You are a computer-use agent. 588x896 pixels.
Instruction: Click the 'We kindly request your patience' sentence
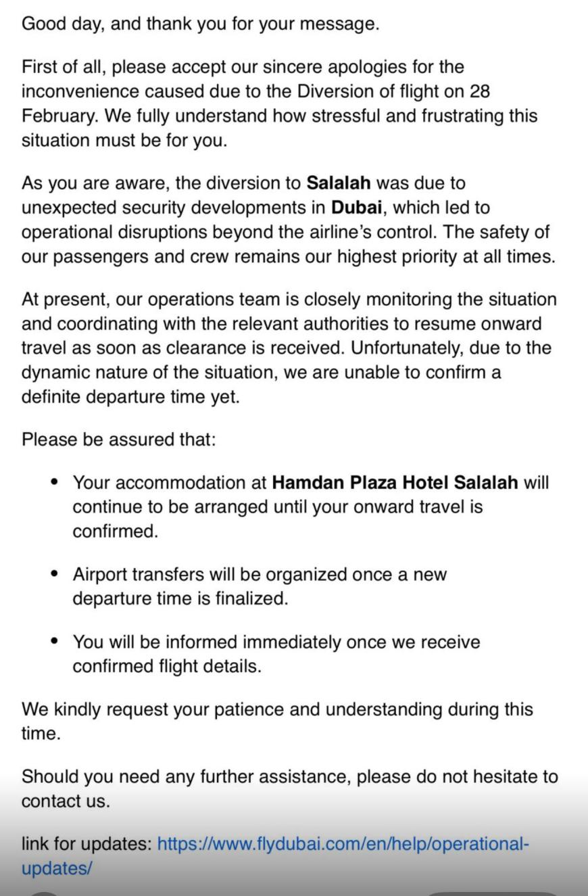pyautogui.click(x=277, y=710)
